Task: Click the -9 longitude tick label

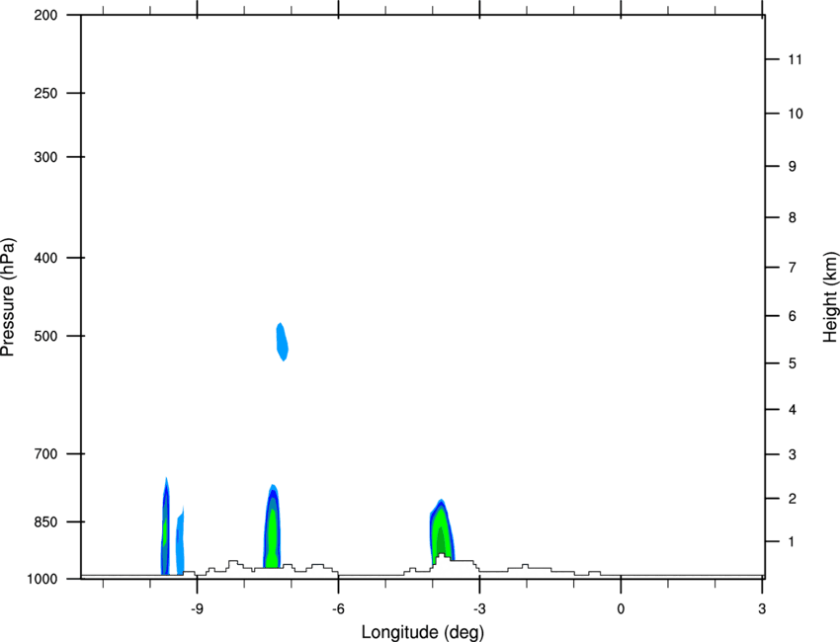Action: 197,608
